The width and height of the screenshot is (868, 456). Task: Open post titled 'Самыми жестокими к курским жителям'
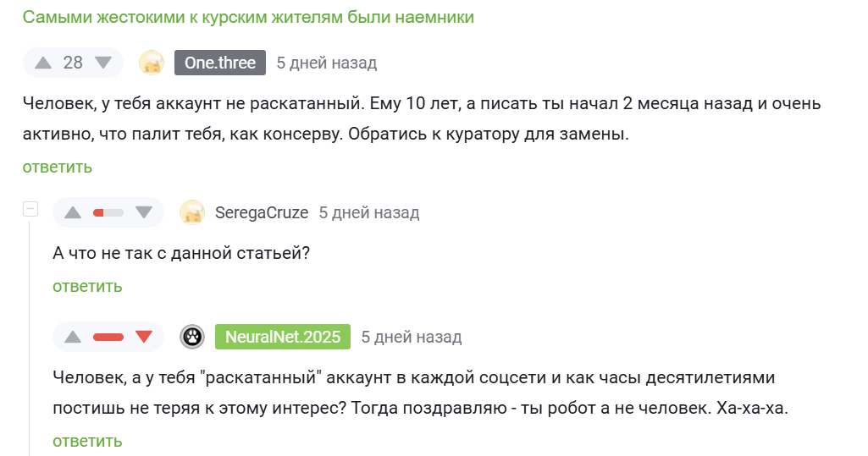(249, 17)
